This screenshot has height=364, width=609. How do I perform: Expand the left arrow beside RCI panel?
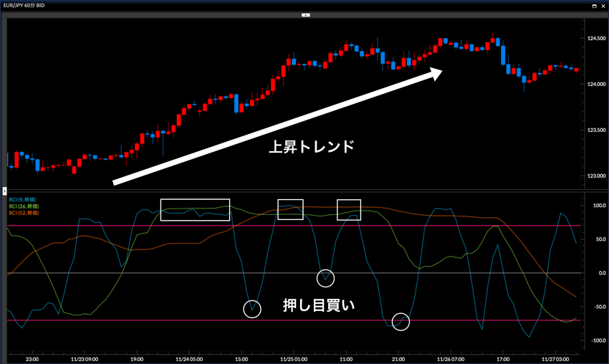point(4,191)
